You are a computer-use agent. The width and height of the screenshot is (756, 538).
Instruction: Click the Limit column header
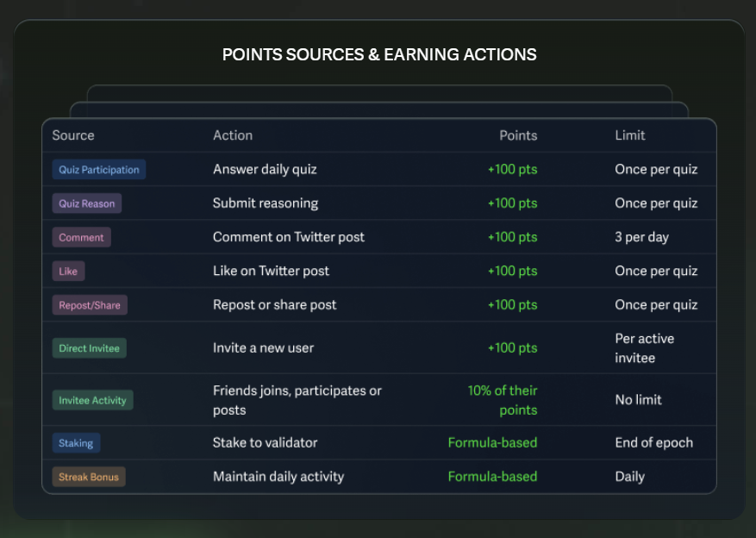point(629,135)
